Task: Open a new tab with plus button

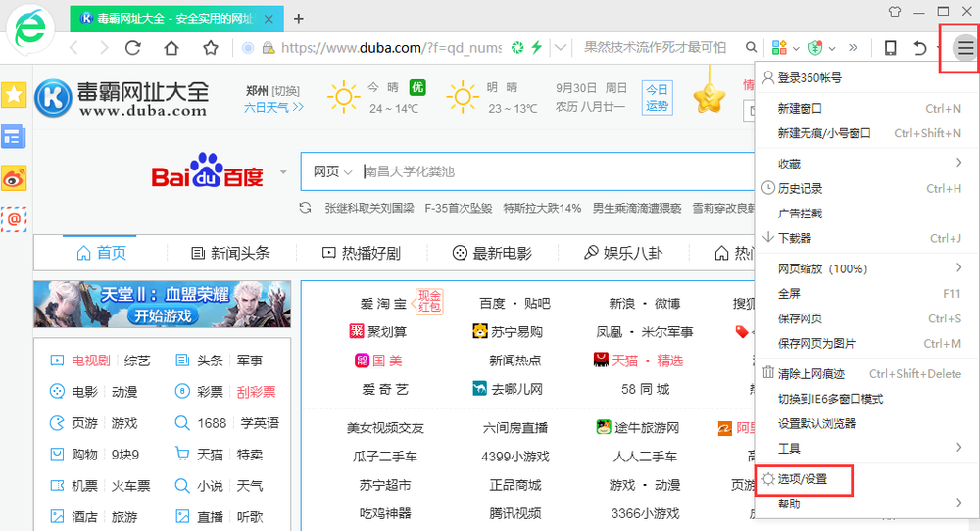Action: pos(299,19)
